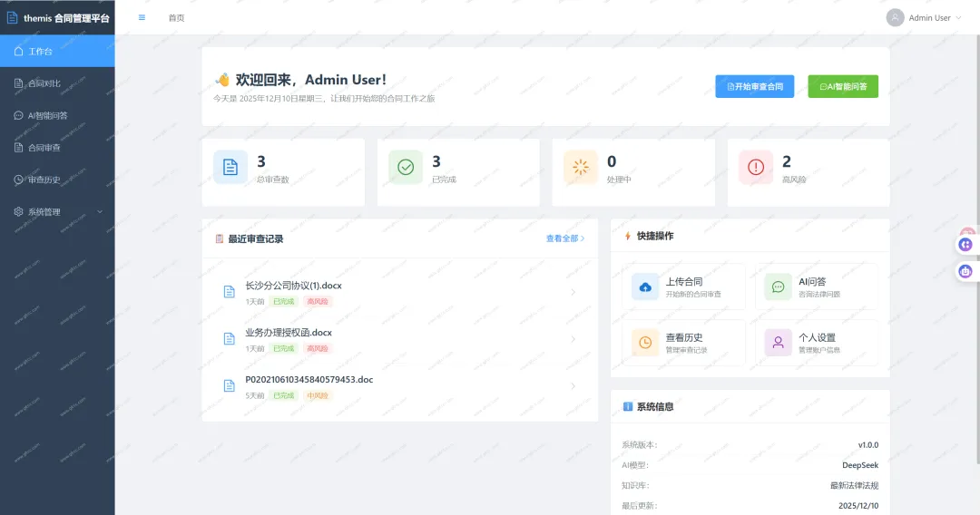This screenshot has height=515, width=980.
Task: Click the 上传合同 quick action card
Action: coord(683,287)
